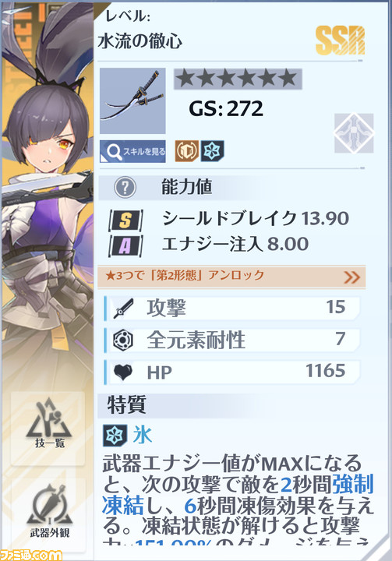The image size is (392, 561).
Task: Click the 氷 trait ice icon
Action: click(115, 436)
